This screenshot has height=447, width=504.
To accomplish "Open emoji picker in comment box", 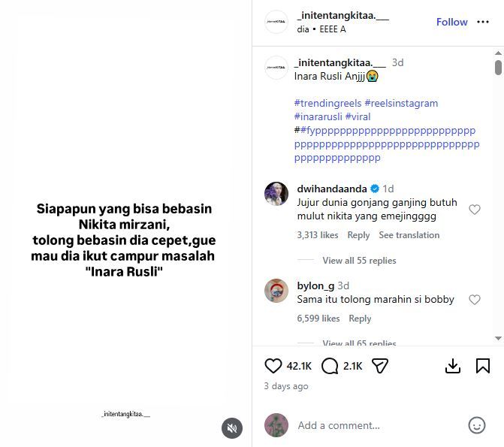I will [477, 425].
